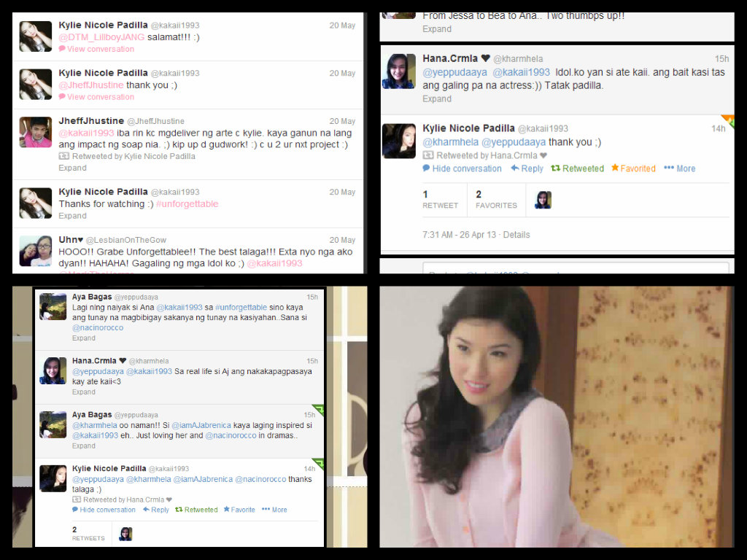Screen dimensions: 747x560
Task: Click speech bubble icon under Kylie's 'thank you ;)' reply to JheffJhustine
Action: (62, 97)
